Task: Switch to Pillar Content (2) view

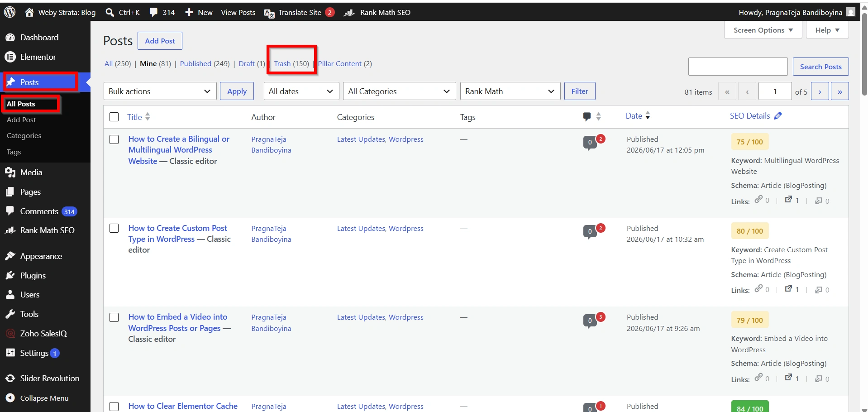Action: tap(345, 63)
